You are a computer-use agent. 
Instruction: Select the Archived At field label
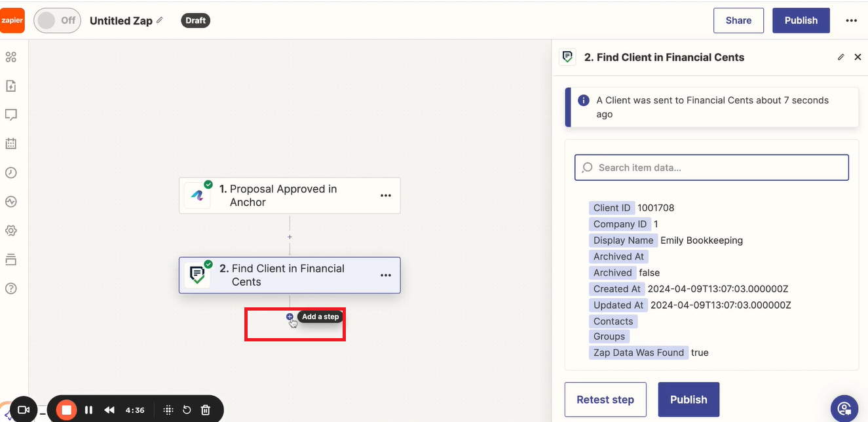618,256
